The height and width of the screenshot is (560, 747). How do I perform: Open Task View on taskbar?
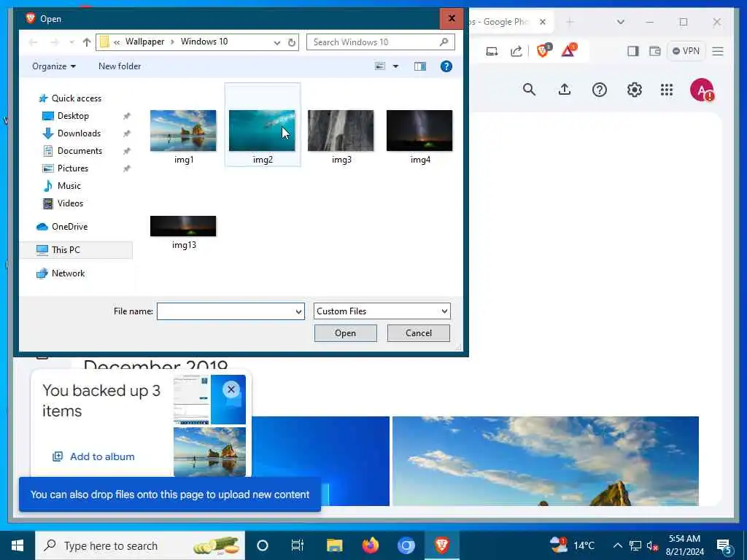click(298, 545)
